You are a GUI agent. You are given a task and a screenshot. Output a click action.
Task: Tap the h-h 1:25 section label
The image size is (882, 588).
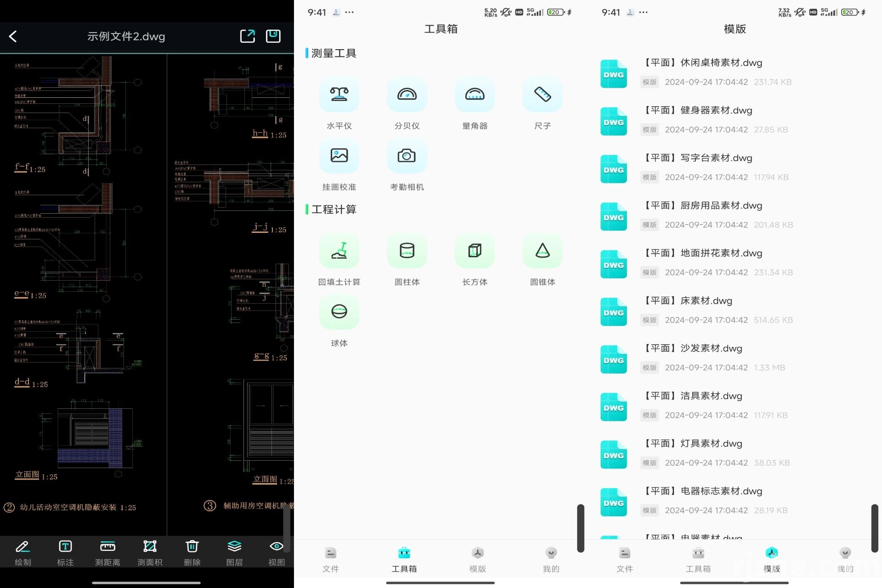pos(269,134)
